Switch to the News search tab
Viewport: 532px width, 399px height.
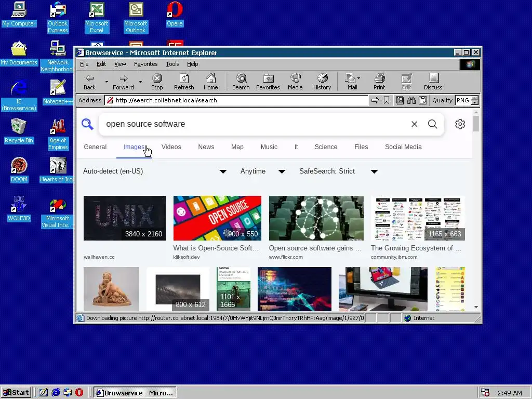click(206, 147)
